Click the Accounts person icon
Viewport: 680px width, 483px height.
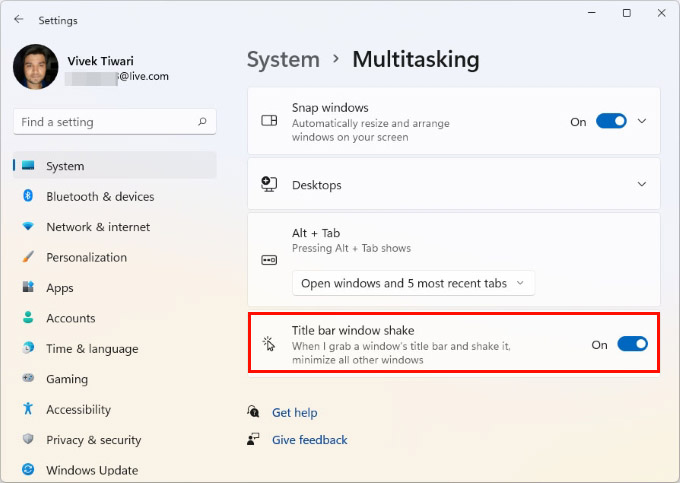[x=28, y=317]
